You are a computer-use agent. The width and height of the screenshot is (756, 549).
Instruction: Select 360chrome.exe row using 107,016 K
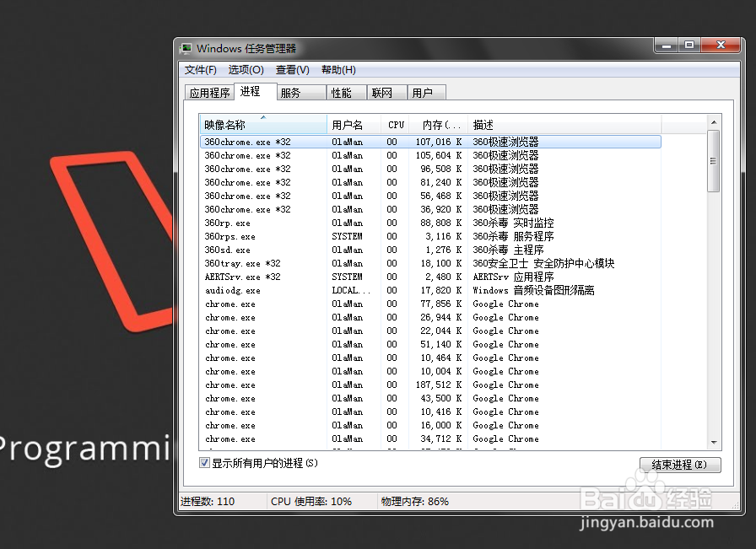coord(430,142)
